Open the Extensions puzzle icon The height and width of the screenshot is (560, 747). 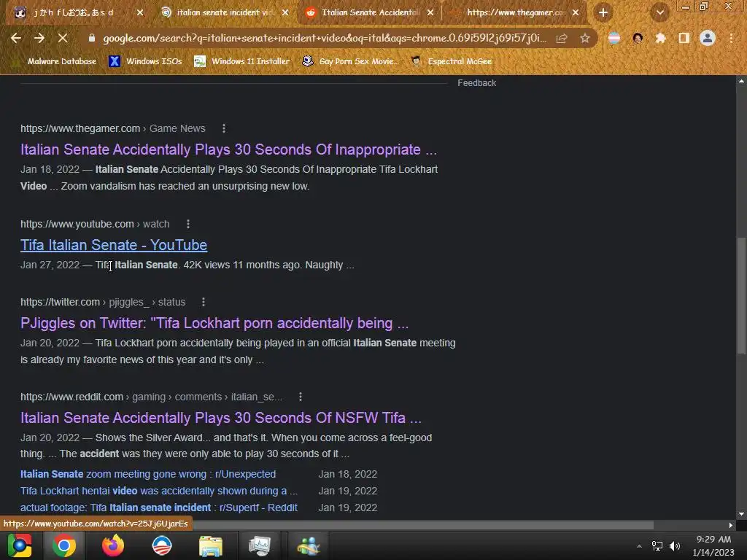(x=660, y=39)
